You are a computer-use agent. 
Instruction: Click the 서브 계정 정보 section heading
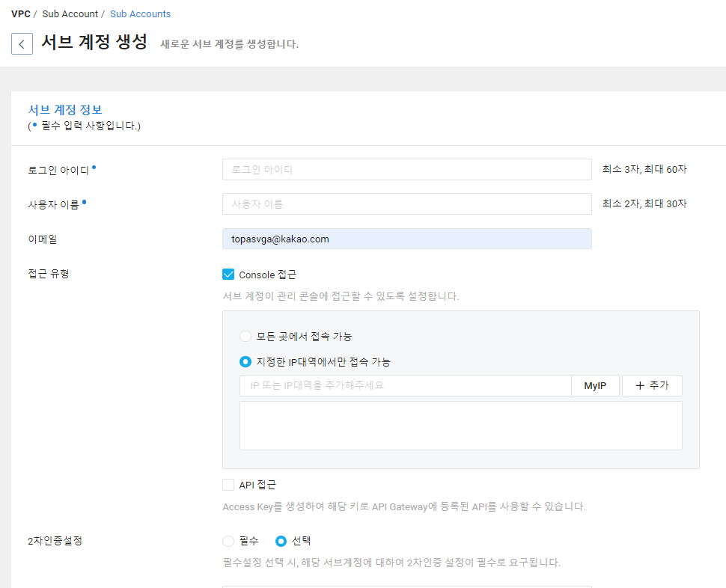(x=65, y=110)
